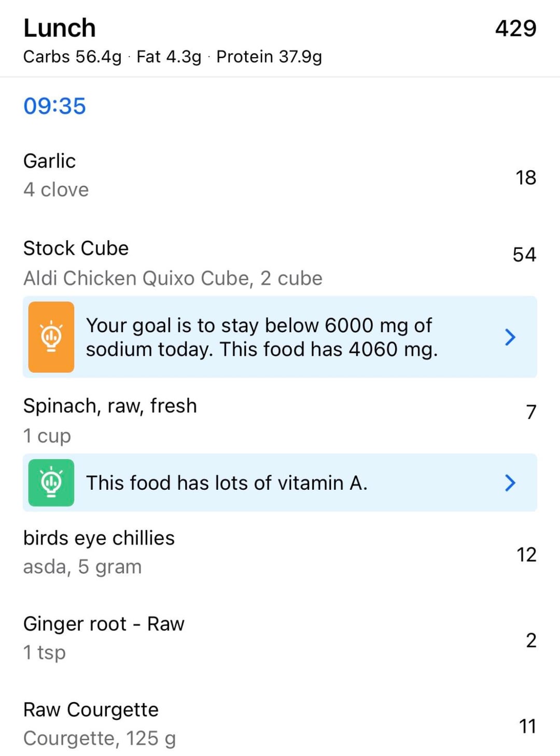Tap the Stock Cube 54 calorie value
This screenshot has height=756, width=560.
tap(524, 254)
